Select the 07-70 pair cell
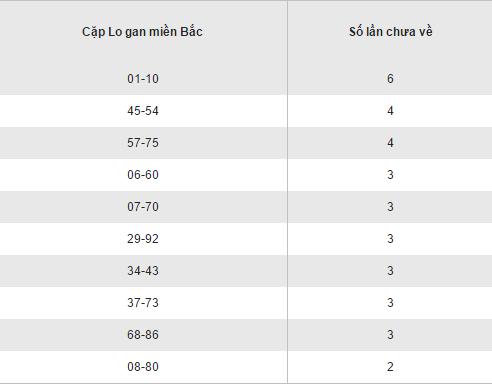 [x=143, y=207]
